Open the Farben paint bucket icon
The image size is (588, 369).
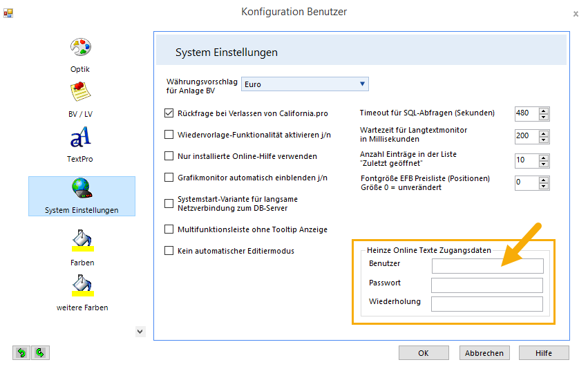coord(82,240)
